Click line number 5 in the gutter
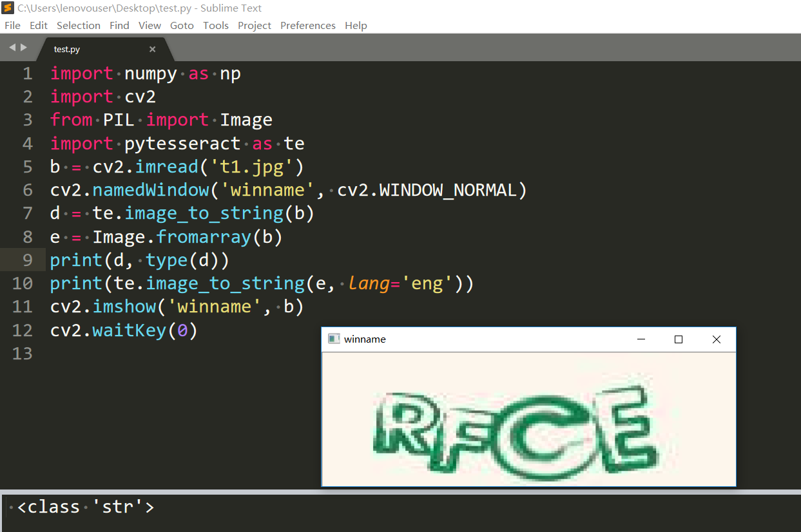 [27, 167]
